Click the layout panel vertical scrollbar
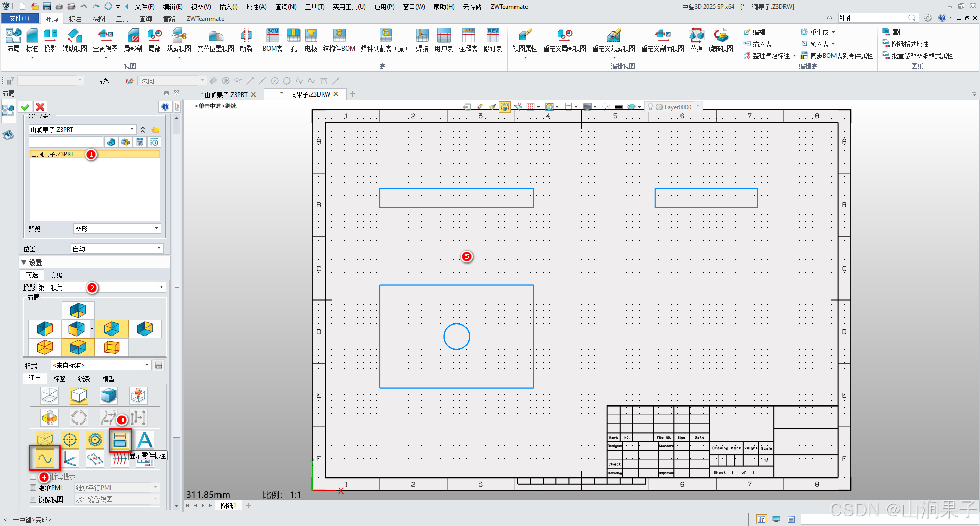The image size is (980, 526). 176,286
